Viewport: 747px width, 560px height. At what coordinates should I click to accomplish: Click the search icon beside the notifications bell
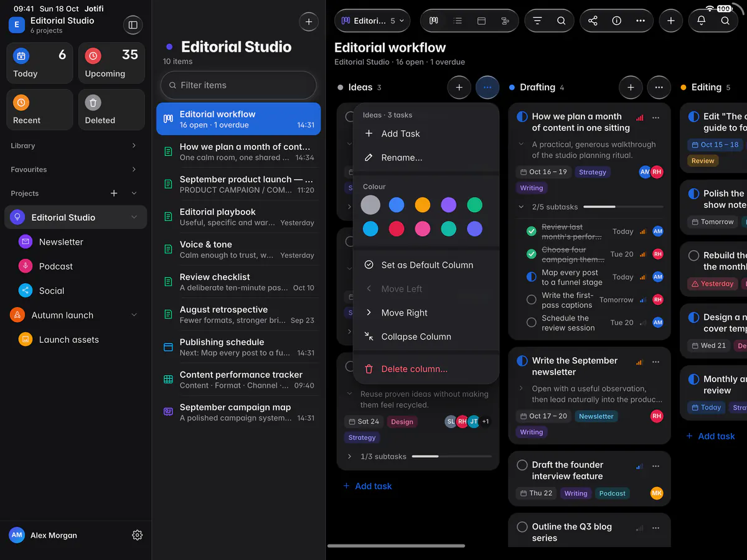725,21
